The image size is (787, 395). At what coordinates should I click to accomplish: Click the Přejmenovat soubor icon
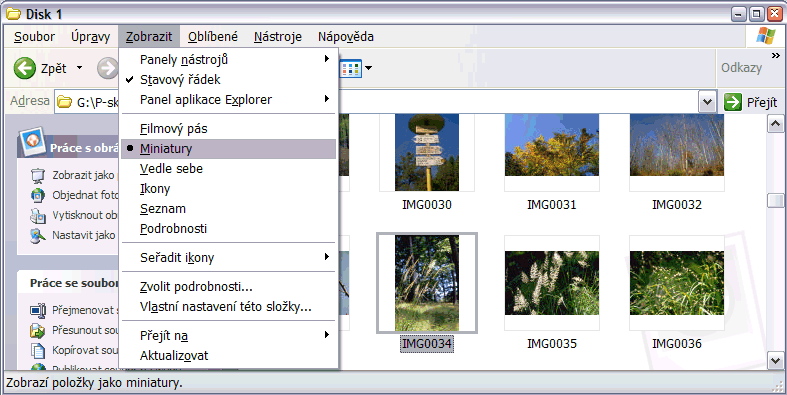tap(38, 310)
